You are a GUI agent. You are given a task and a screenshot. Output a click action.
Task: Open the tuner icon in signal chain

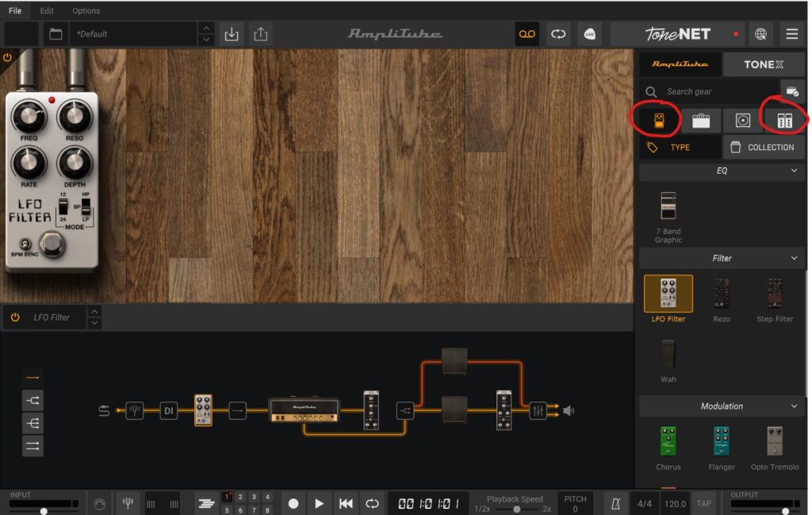[x=135, y=411]
